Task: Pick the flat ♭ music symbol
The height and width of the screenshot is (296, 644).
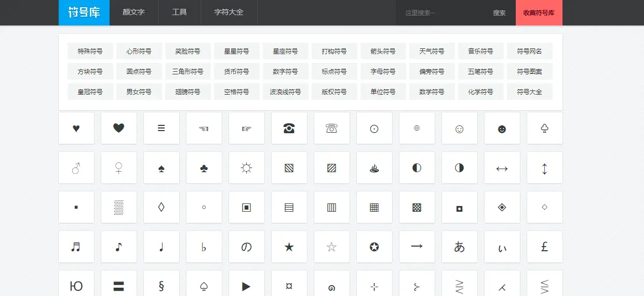Action: [204, 247]
